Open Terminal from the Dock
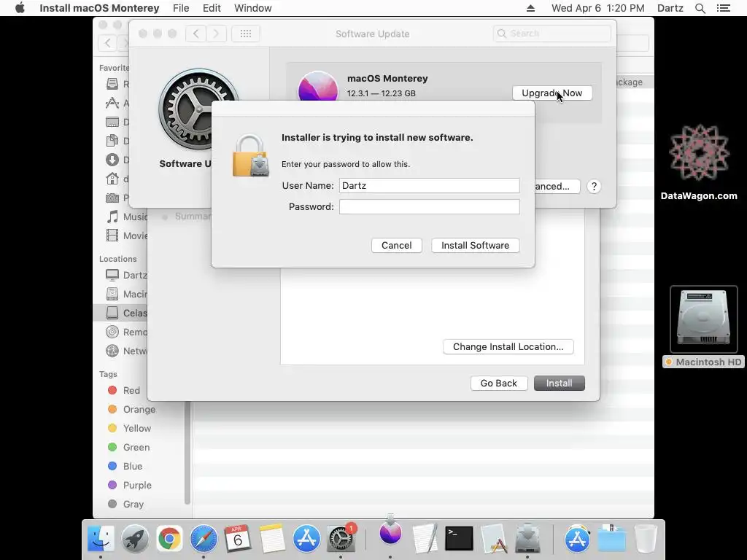Viewport: 747px width, 560px height. (460, 539)
